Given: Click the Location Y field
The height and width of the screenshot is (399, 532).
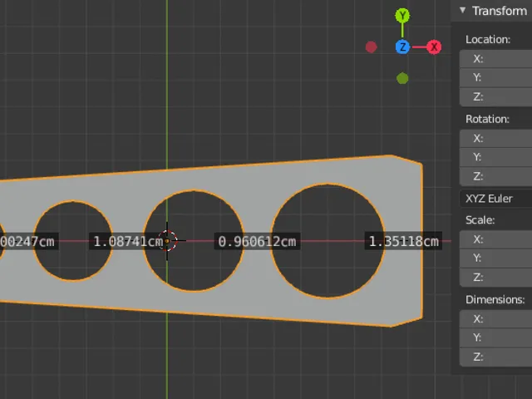Looking at the screenshot, I should [495, 77].
